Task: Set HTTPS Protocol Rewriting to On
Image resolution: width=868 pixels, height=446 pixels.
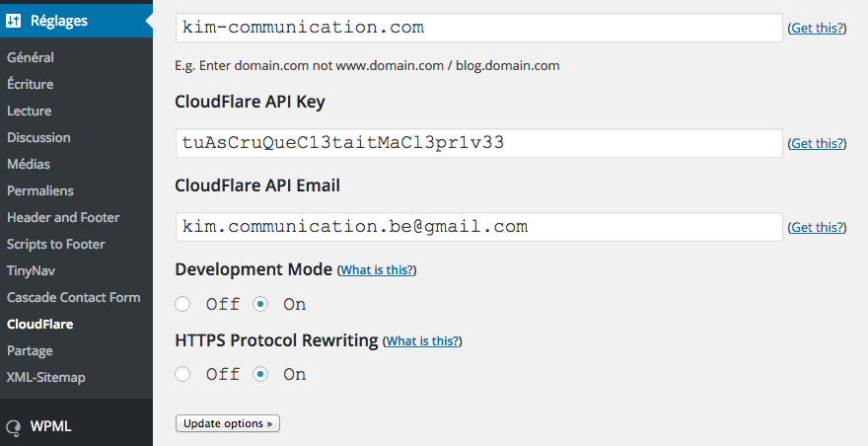Action: (x=260, y=374)
